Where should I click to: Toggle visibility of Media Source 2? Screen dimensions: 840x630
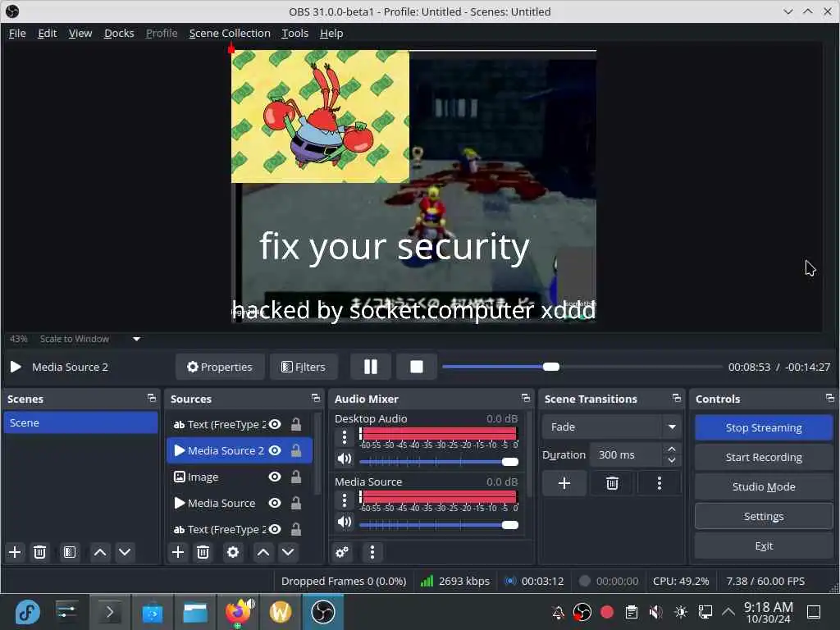tap(275, 450)
